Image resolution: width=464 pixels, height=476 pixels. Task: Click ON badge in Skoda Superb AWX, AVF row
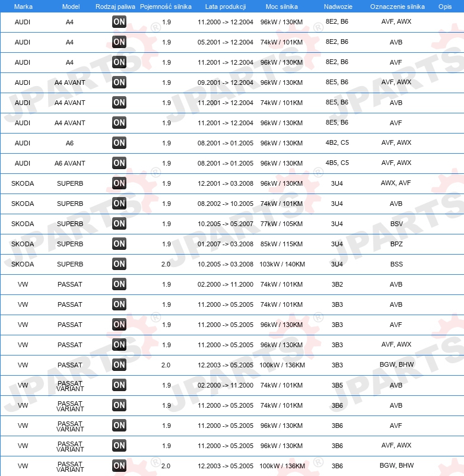(119, 183)
